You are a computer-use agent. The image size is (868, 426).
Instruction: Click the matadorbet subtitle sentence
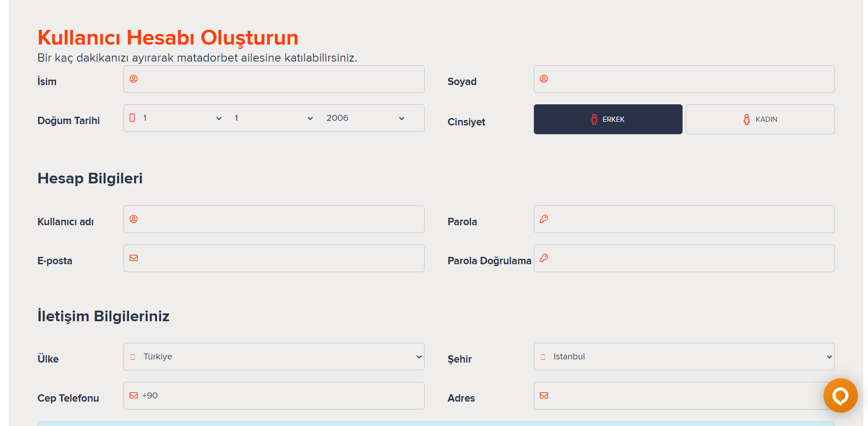[197, 58]
